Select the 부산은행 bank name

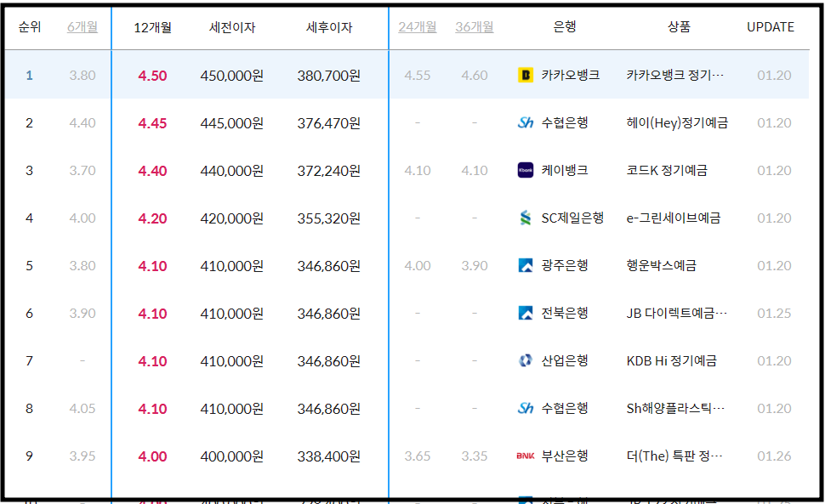click(x=565, y=456)
